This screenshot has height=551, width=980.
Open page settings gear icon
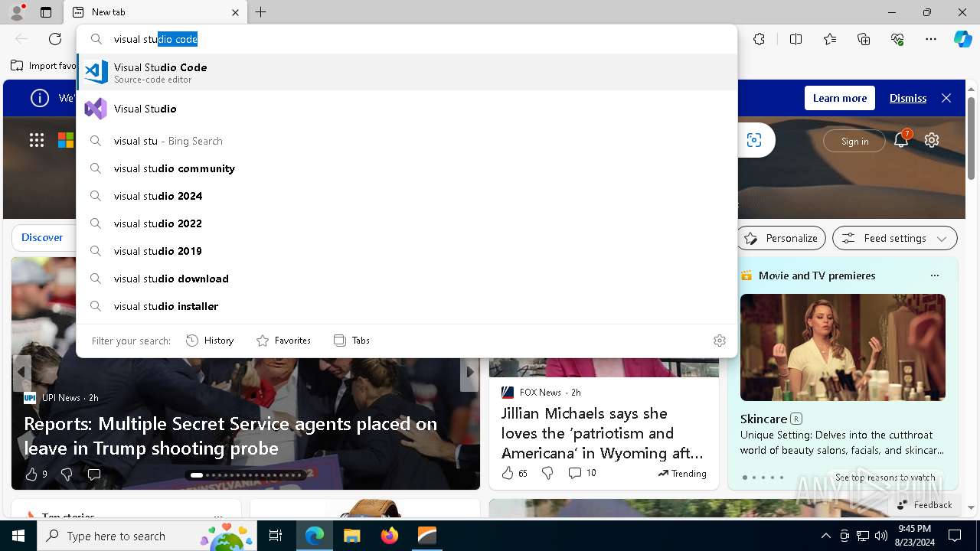click(932, 140)
